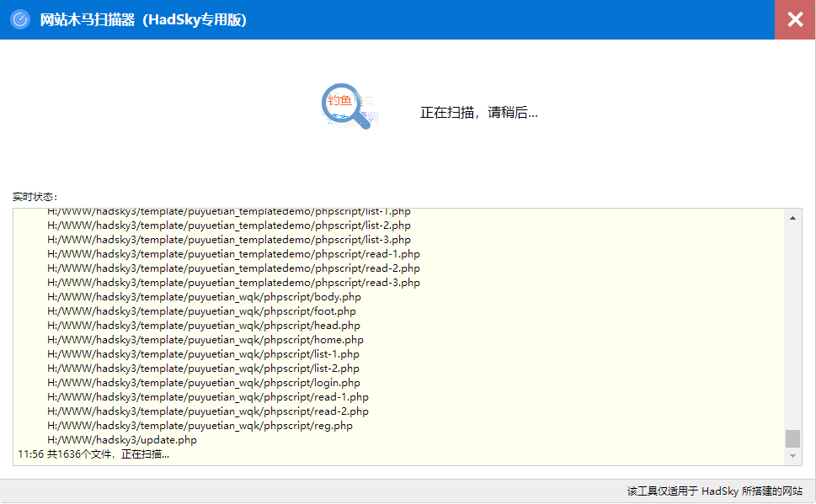Viewport: 816px width, 504px height.
Task: Click the window title '网站木马扫描器 (HadSky专用版)'
Action: (143, 19)
